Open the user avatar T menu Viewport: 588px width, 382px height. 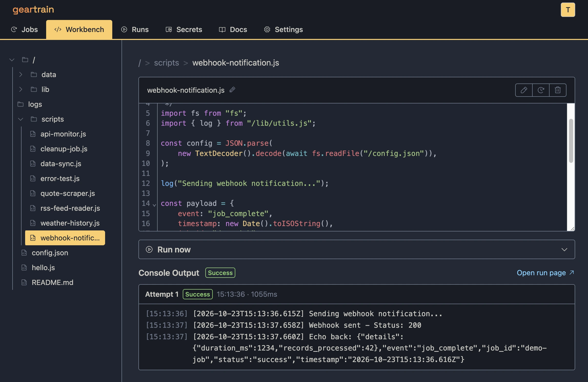(x=568, y=10)
